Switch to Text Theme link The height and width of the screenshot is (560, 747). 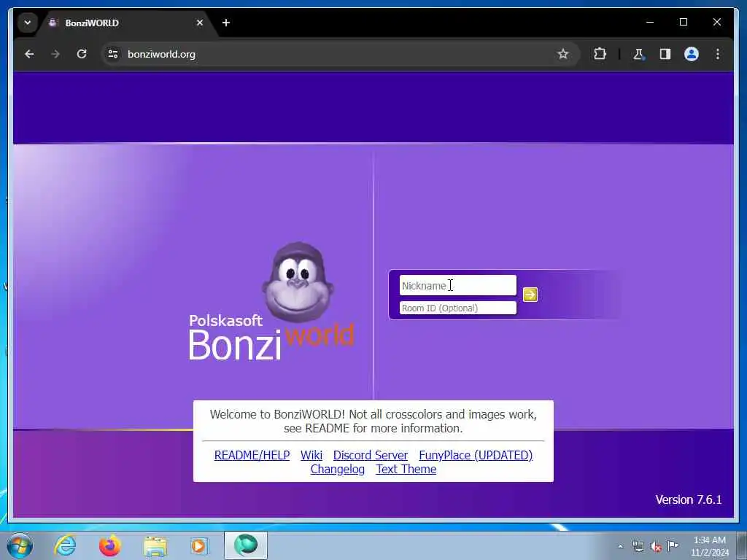[406, 469]
